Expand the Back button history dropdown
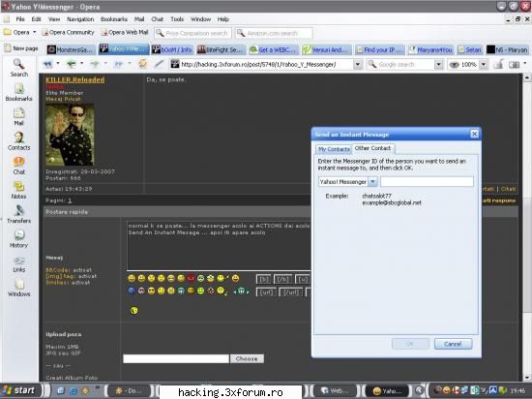Screen dimensions: 532x399 point(81,64)
